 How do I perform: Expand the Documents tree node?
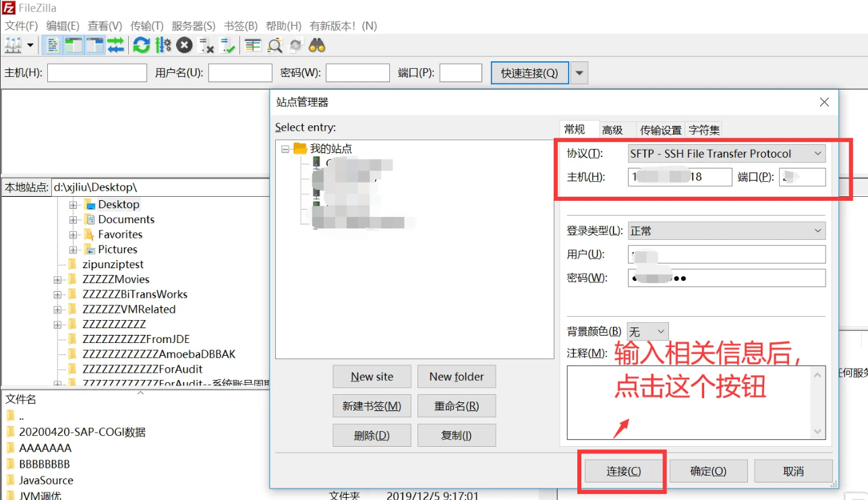[x=73, y=220]
